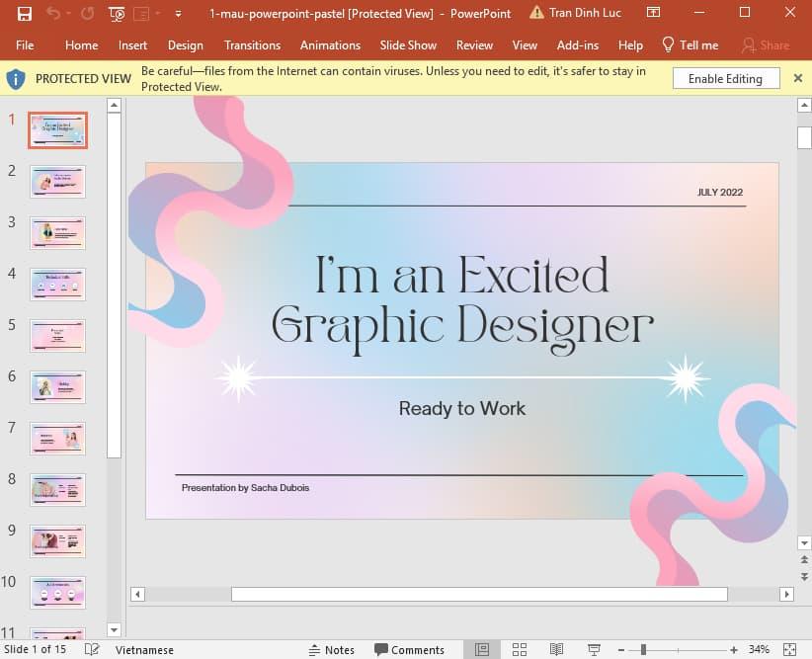Open the Ribbon Display Options
The width and height of the screenshot is (812, 659).
(x=653, y=13)
